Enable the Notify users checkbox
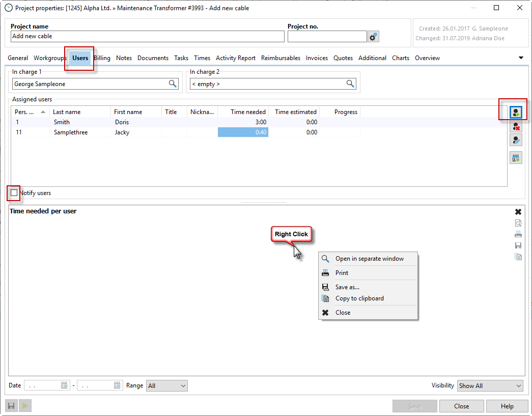The width and height of the screenshot is (532, 416). click(14, 193)
